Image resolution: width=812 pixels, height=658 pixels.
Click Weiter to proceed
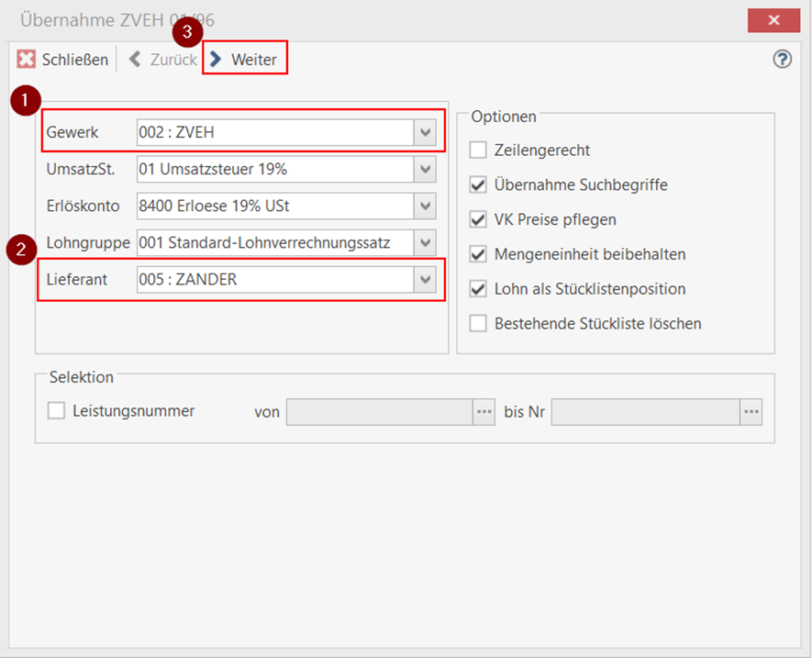click(x=244, y=60)
